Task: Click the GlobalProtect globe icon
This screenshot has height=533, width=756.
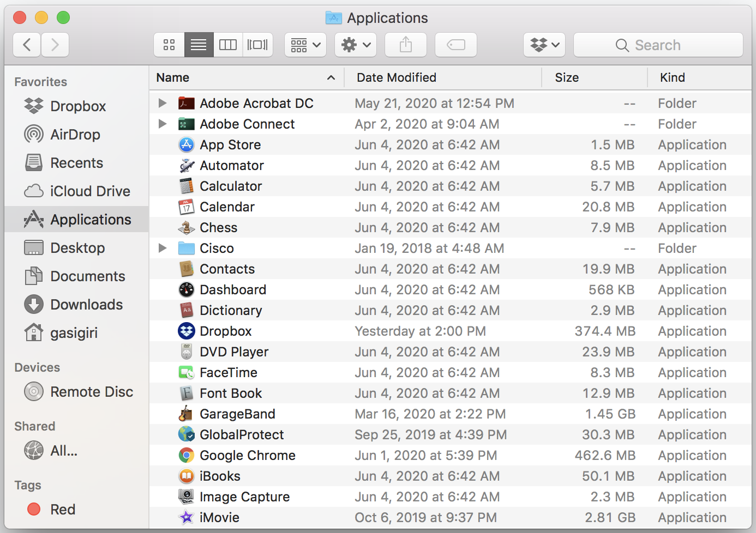Action: pyautogui.click(x=187, y=434)
